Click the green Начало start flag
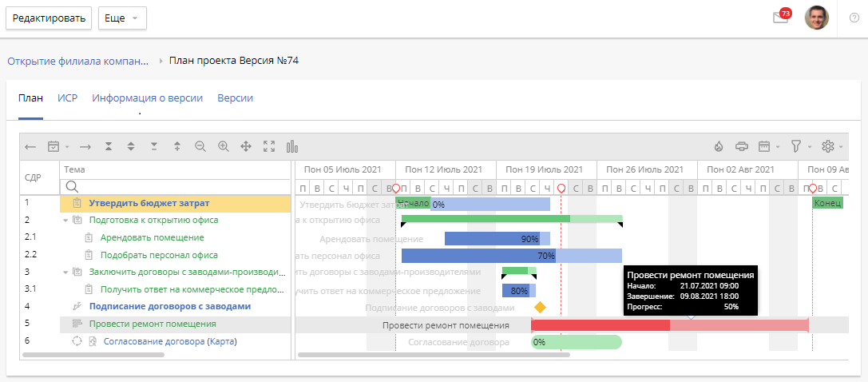Viewport: 868px width, 382px height. click(x=413, y=203)
